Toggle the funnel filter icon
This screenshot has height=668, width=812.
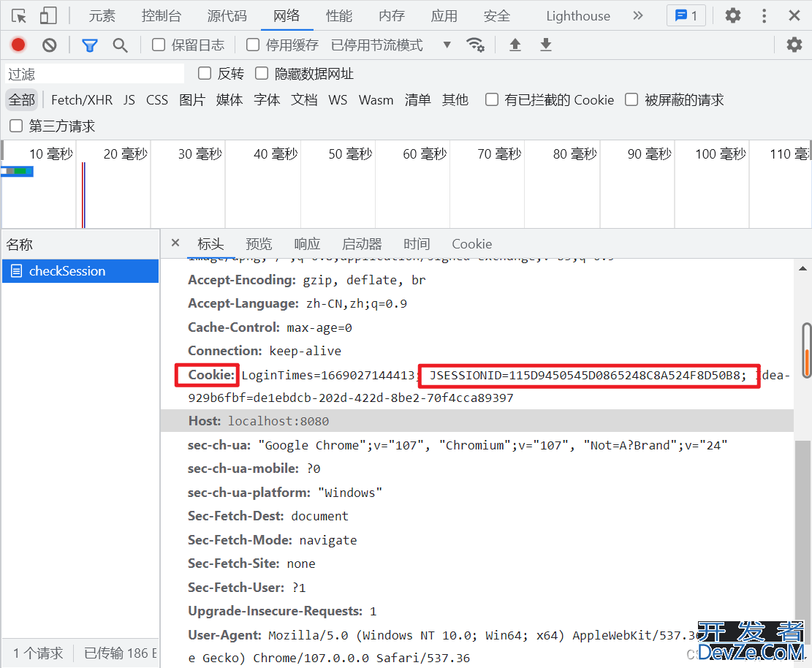pyautogui.click(x=90, y=45)
